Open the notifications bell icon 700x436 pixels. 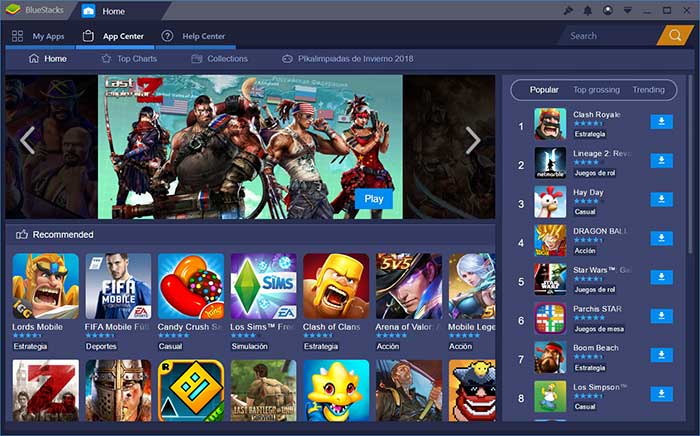(588, 10)
